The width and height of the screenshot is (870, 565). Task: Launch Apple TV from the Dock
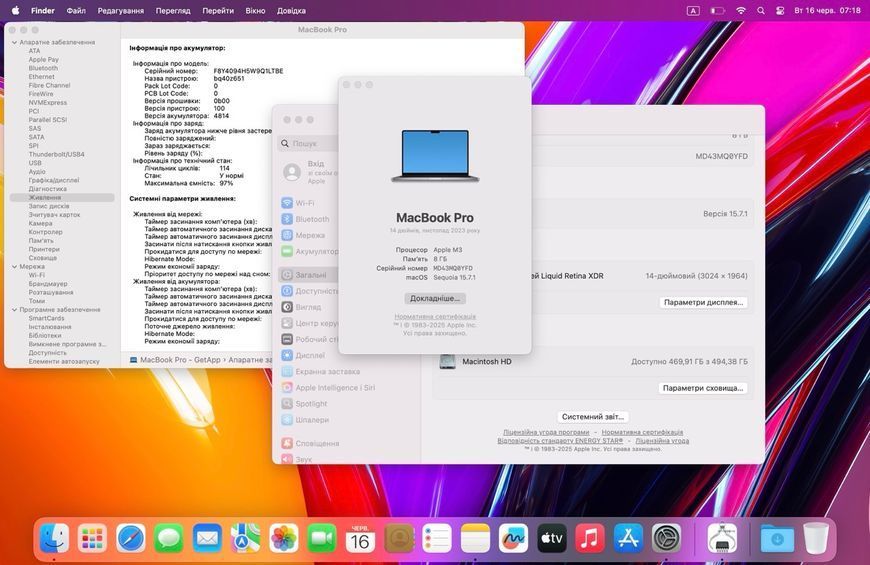(552, 538)
